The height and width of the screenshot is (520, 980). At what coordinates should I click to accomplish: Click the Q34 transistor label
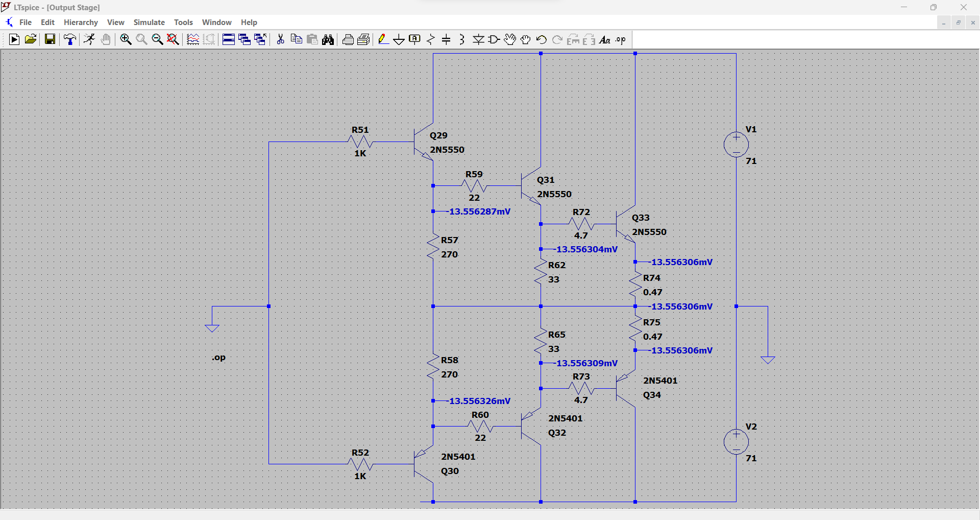[652, 395]
